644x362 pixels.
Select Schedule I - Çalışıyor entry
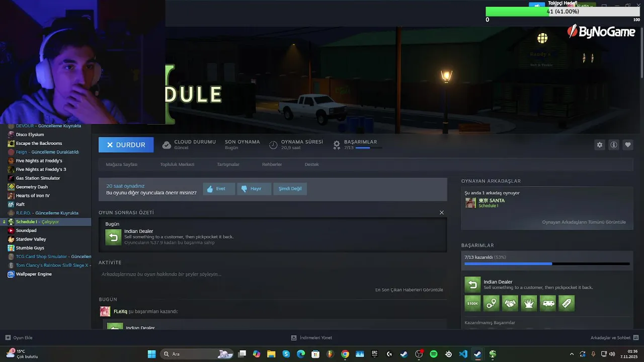coord(46,222)
